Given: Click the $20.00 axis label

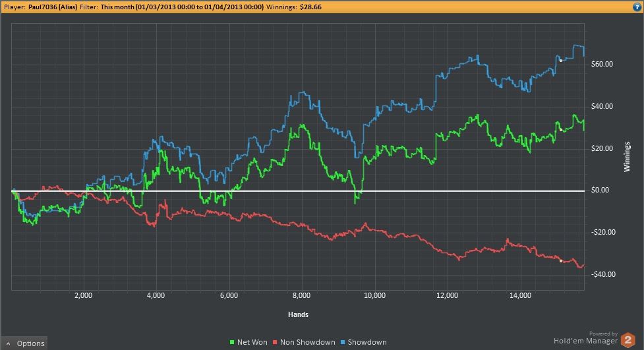Looking at the screenshot, I should (602, 148).
